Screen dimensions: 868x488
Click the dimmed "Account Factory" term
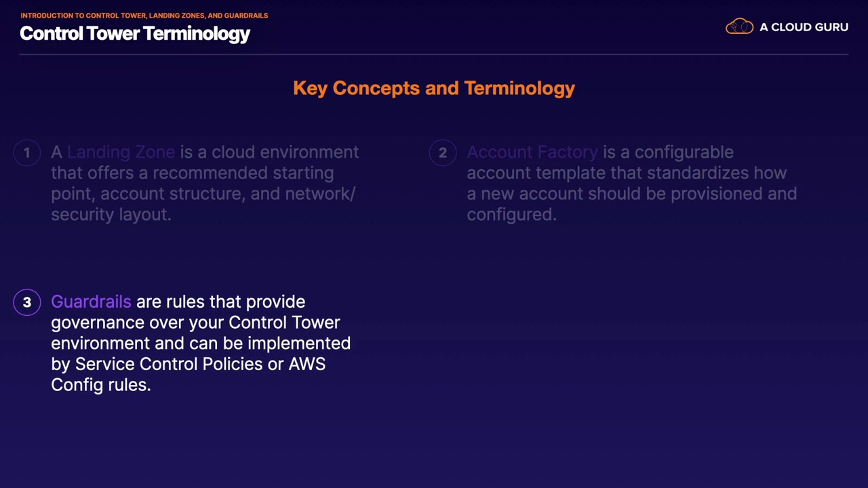(532, 152)
